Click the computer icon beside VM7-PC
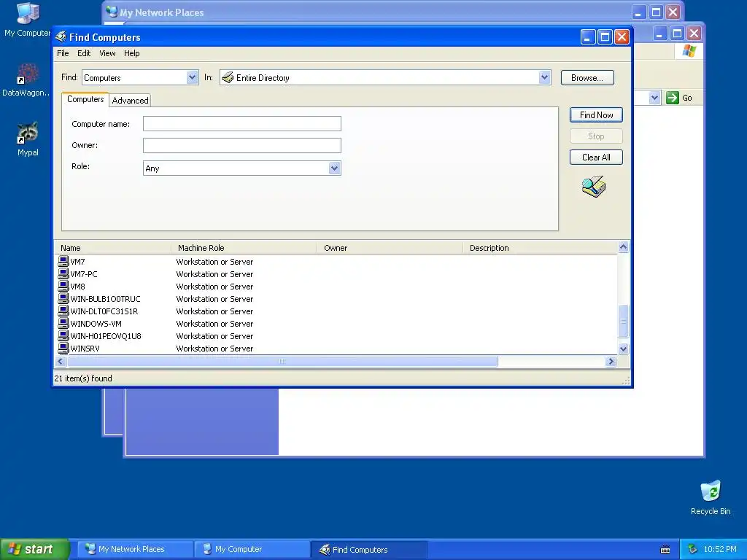747x560 pixels. [x=63, y=273]
